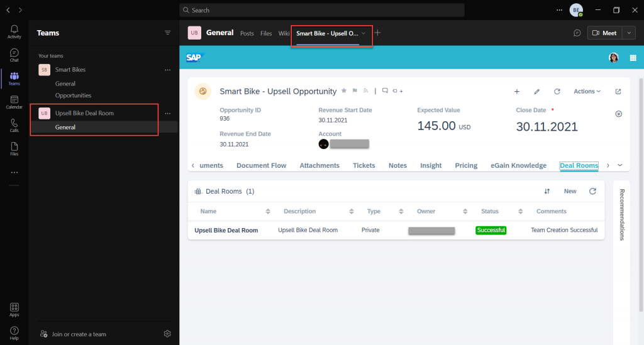Open opportunity in new window icon

coord(618,92)
